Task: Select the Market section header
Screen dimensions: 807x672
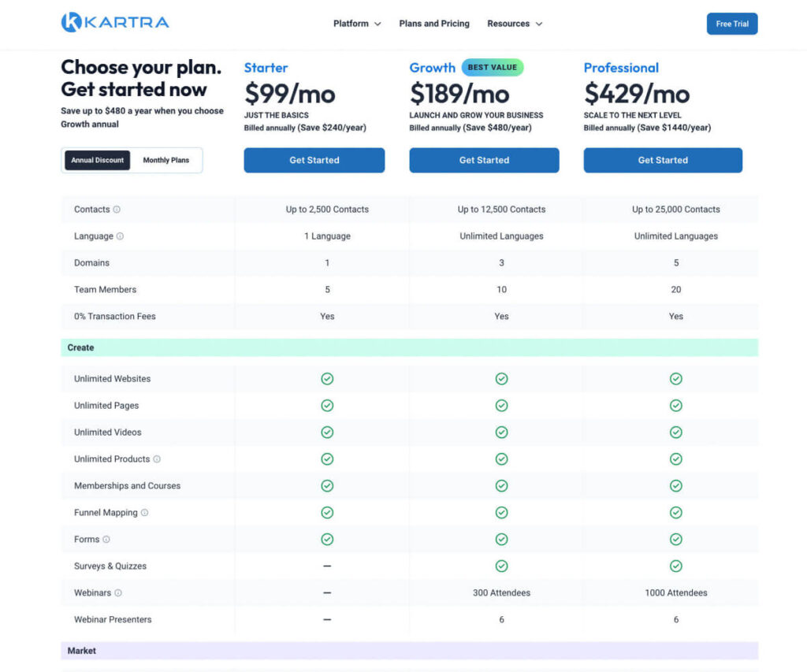Action: [80, 650]
